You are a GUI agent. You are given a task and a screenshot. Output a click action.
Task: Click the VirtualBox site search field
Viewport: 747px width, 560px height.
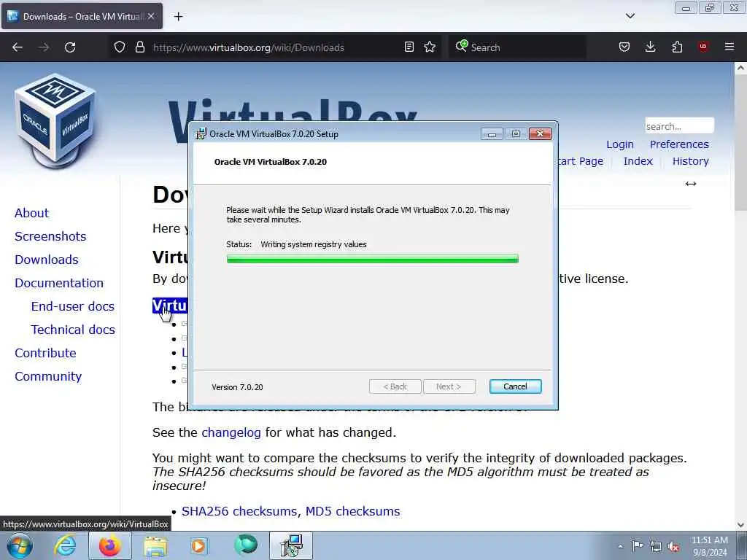click(679, 126)
